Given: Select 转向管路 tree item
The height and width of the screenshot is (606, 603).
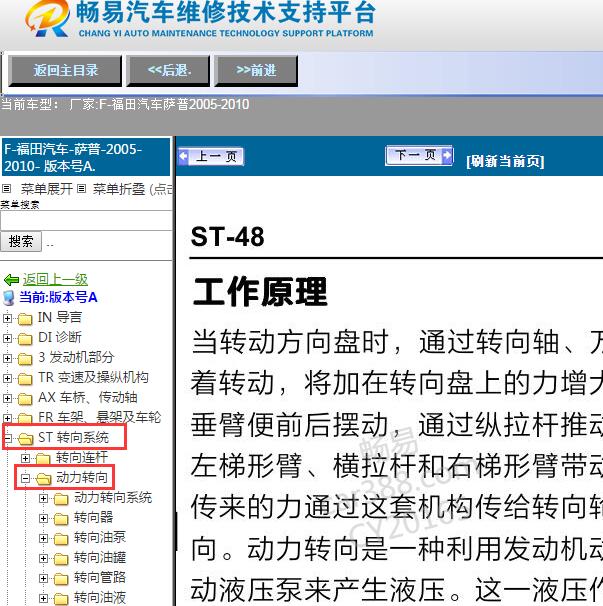Looking at the screenshot, I should [100, 578].
